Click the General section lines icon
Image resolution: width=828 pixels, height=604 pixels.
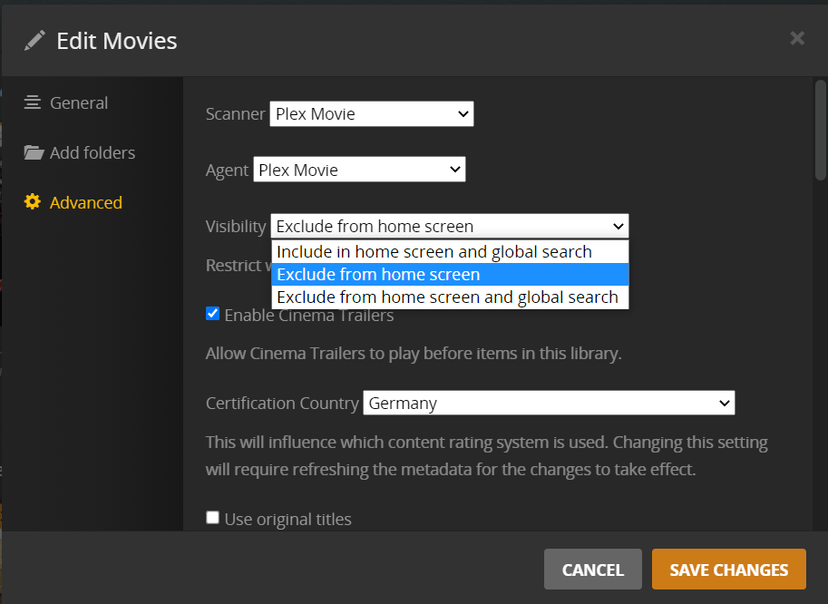click(x=33, y=103)
